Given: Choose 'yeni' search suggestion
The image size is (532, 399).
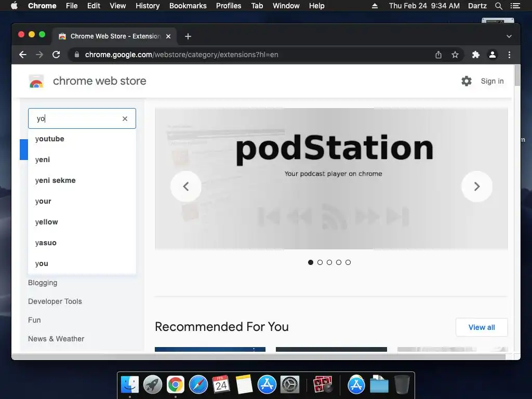Looking at the screenshot, I should click(82, 159).
